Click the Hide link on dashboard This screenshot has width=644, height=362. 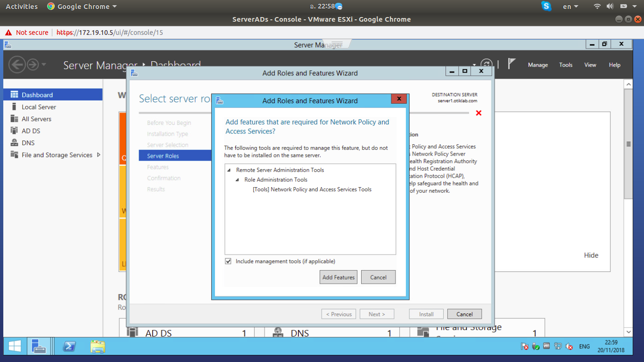click(x=591, y=255)
